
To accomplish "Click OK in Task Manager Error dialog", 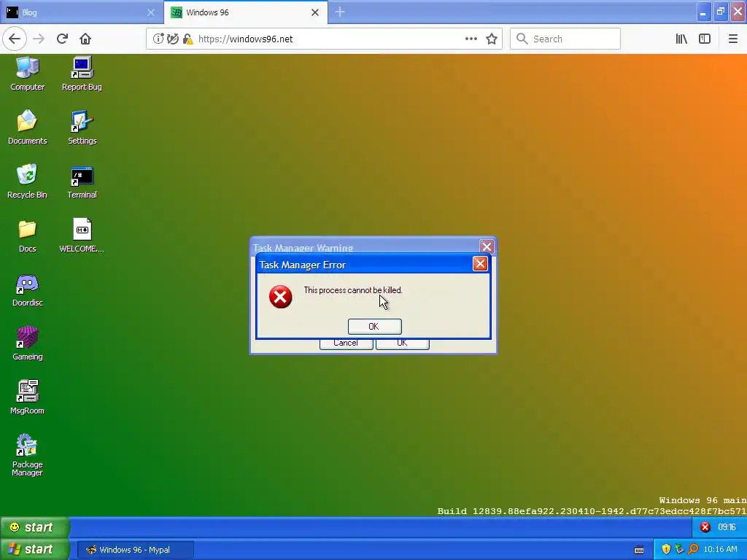I will click(x=374, y=326).
